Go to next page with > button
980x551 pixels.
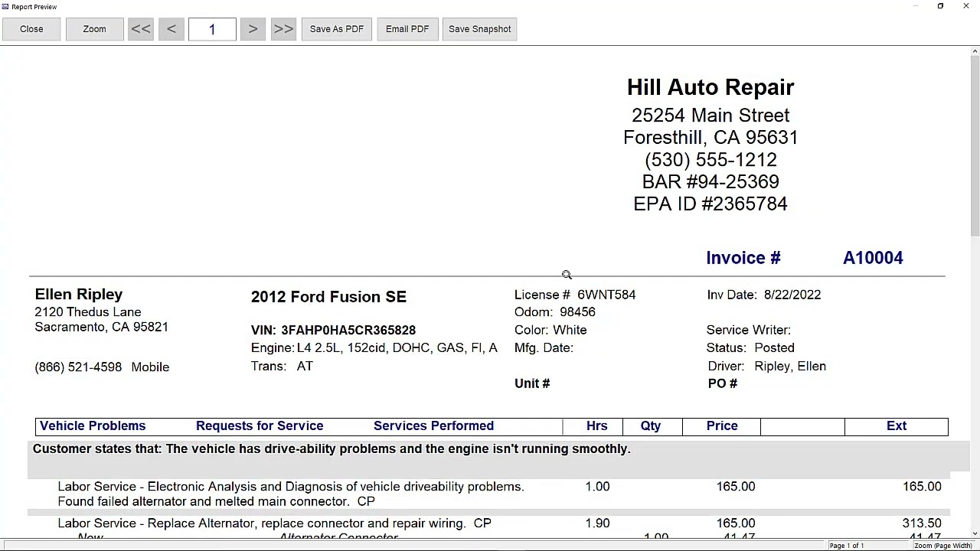coord(253,29)
